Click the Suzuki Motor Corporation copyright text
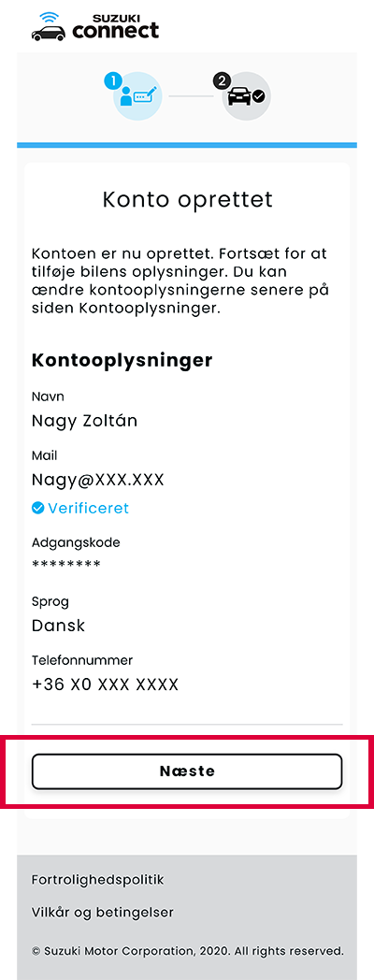The width and height of the screenshot is (374, 980). pos(188,951)
